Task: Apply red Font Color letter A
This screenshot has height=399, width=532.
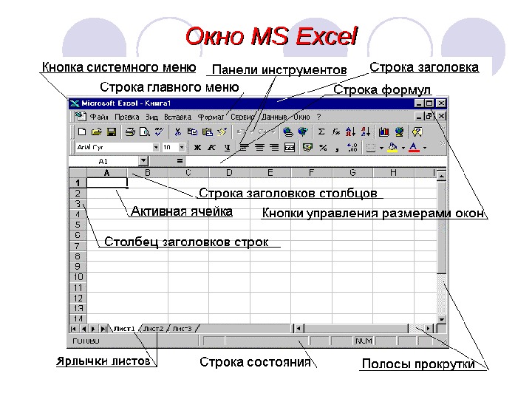Action: point(413,147)
